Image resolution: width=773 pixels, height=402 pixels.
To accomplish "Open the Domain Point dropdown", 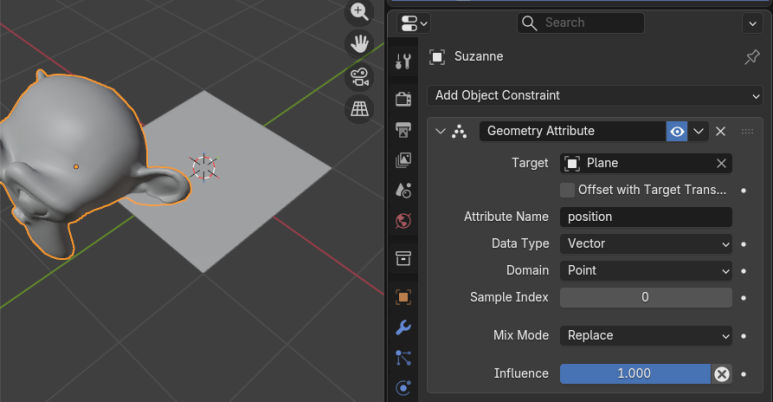I will point(646,270).
